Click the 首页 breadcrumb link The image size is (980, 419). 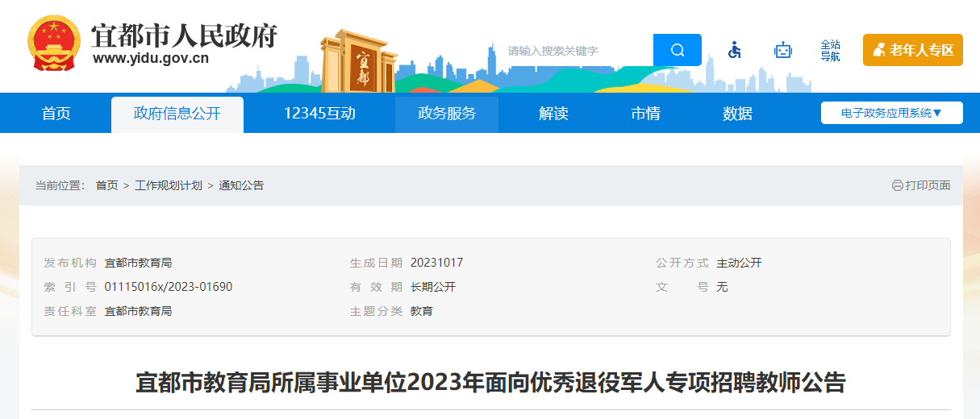click(106, 185)
